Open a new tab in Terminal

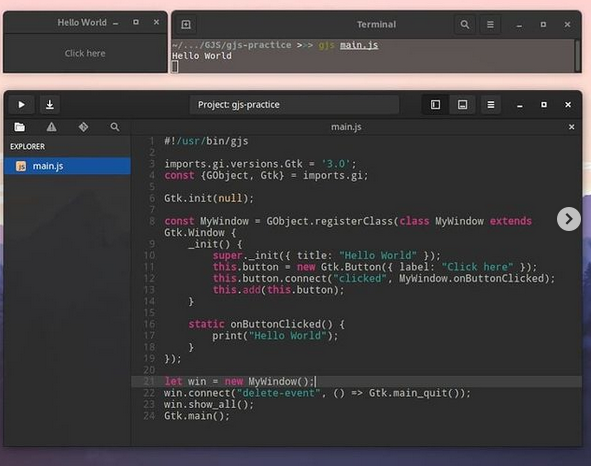[186, 25]
